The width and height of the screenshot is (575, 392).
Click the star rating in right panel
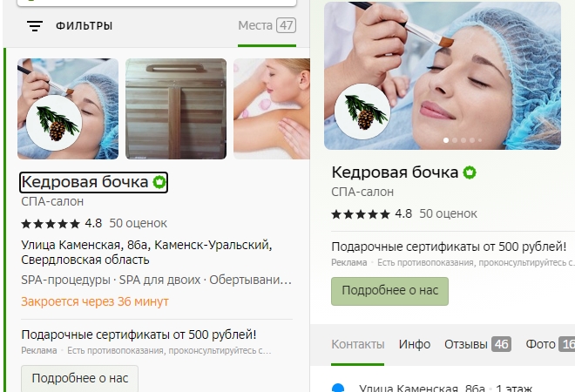point(361,213)
